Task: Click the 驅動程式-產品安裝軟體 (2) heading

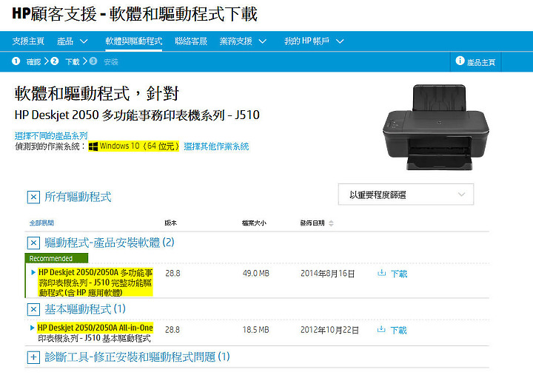Action: click(109, 243)
